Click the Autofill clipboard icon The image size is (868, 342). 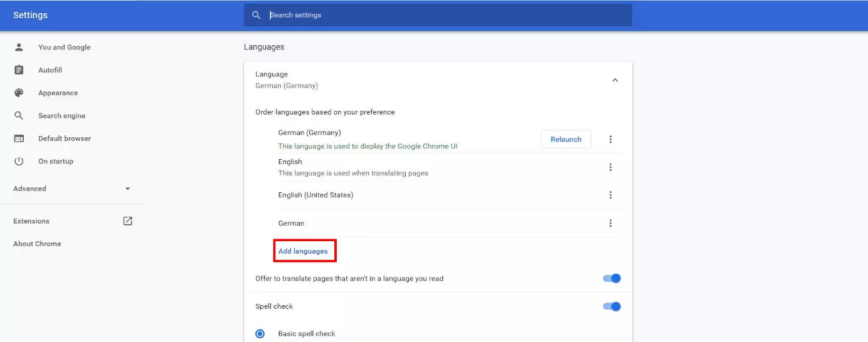(19, 70)
